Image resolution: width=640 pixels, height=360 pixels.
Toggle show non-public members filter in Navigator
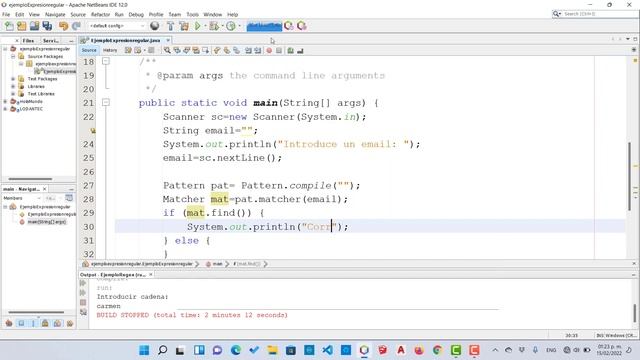coord(45,324)
